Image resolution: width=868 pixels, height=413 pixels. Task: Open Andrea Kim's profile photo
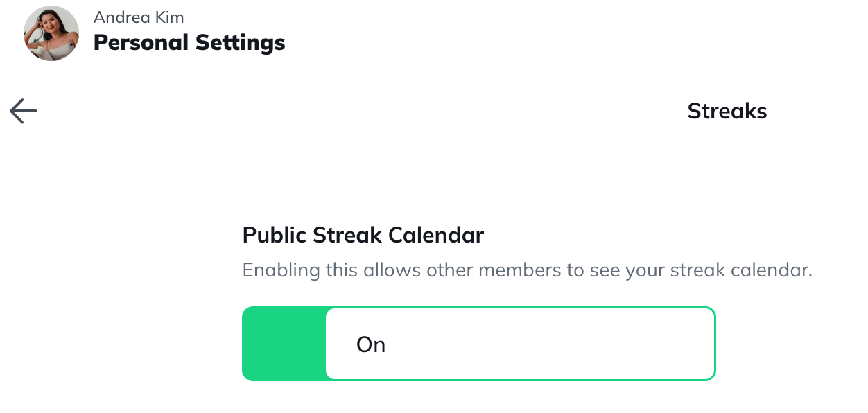51,33
